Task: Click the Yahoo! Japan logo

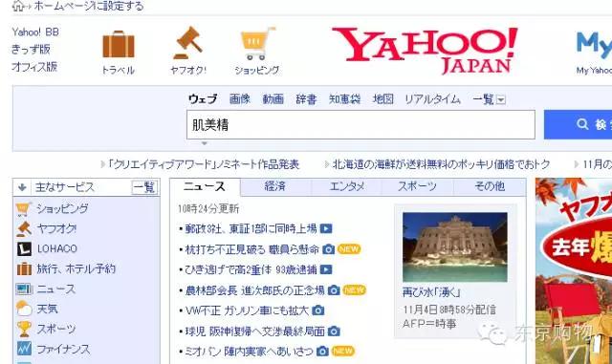Action: [425, 50]
